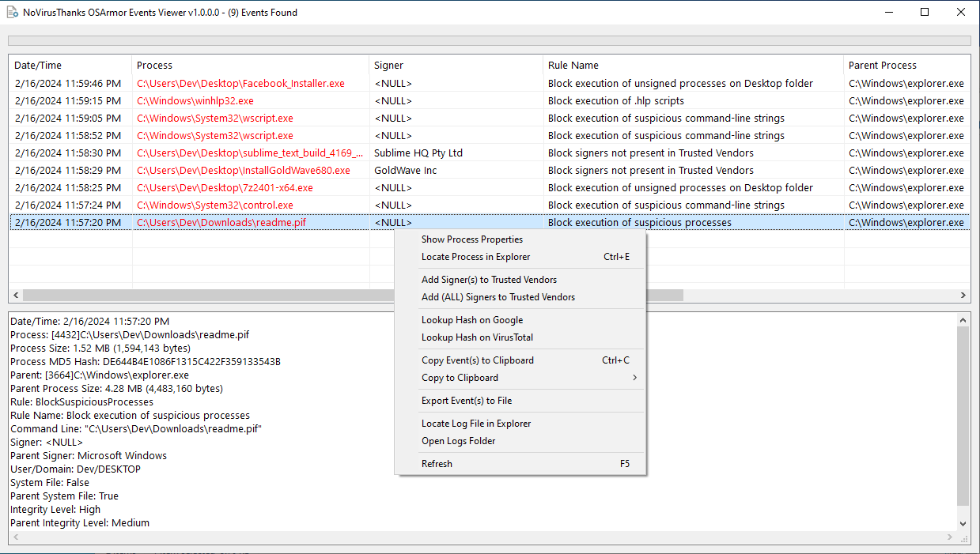Minimize the OSArmor Events Viewer window
This screenshot has width=980, height=554.
(888, 12)
